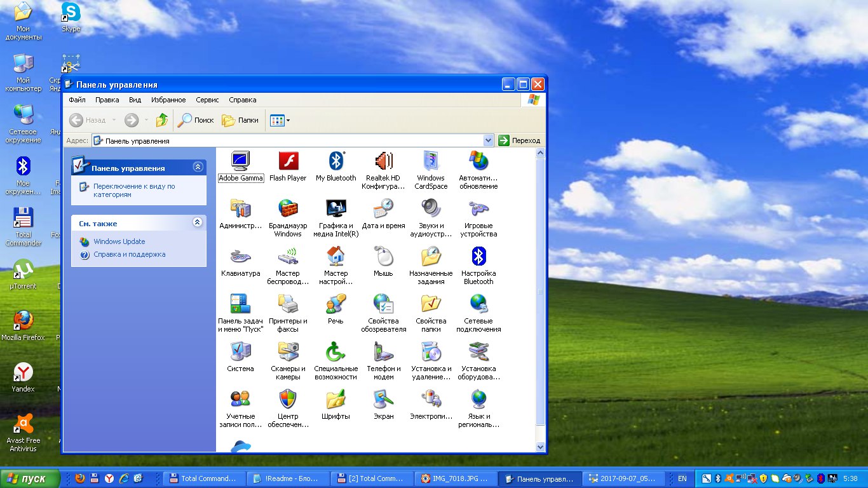
Task: Open the address bar dropdown arrow
Action: 488,140
